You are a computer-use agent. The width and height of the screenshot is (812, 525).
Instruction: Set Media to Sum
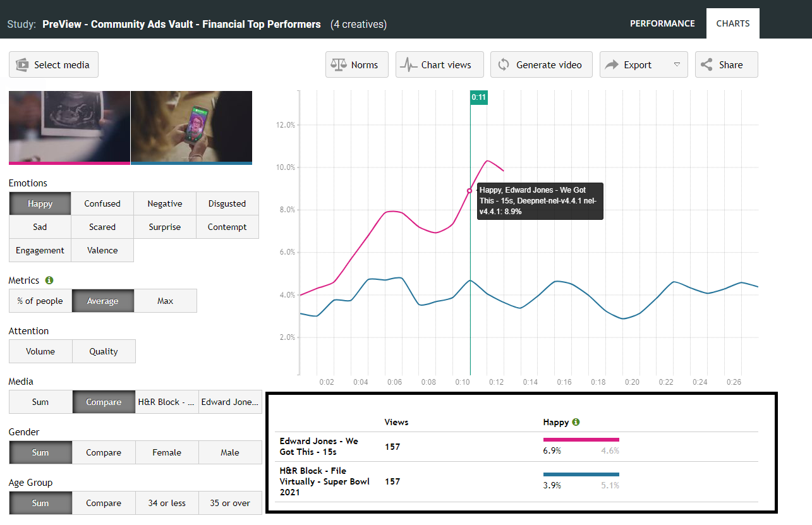[x=40, y=402]
